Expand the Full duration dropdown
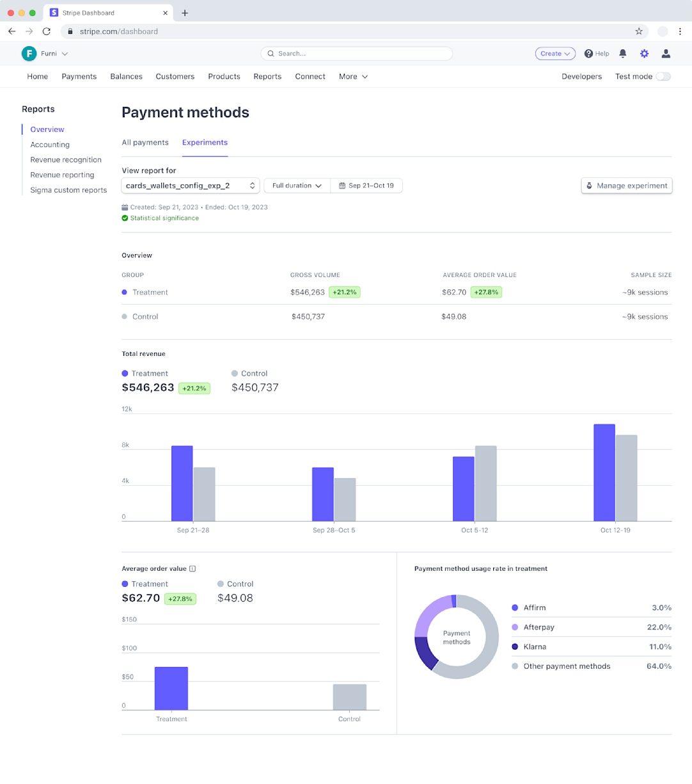 [x=297, y=186]
